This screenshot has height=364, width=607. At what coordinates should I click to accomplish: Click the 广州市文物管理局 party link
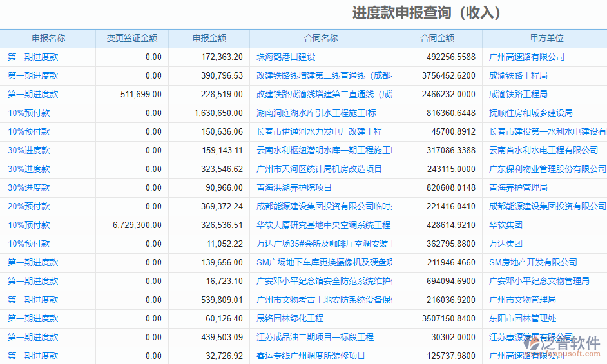point(522,300)
